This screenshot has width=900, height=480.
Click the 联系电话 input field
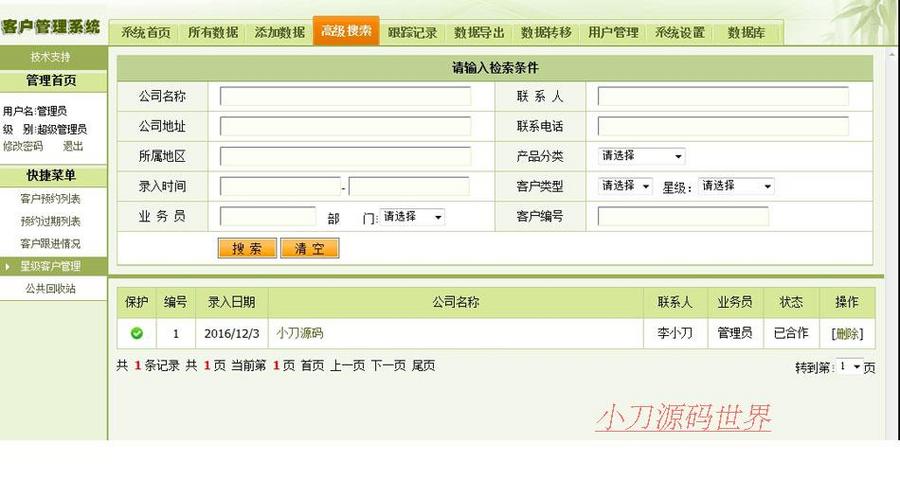pos(723,126)
